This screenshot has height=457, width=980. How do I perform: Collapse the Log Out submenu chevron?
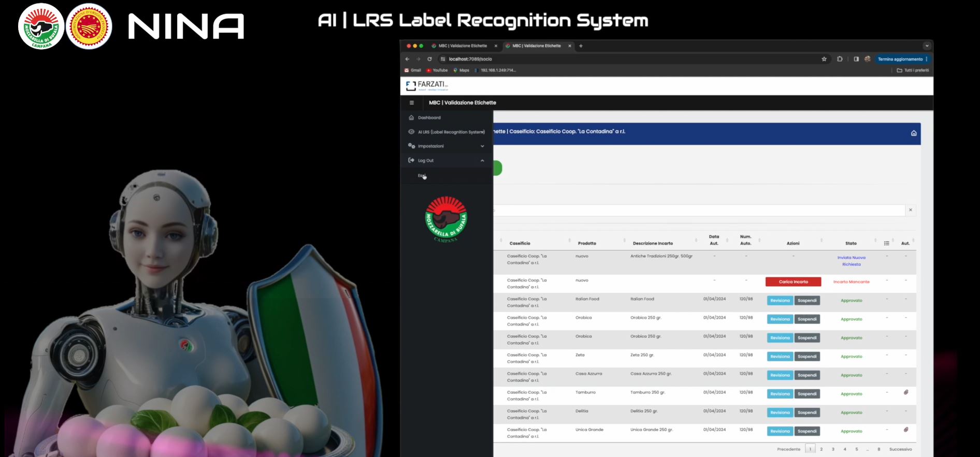(482, 160)
